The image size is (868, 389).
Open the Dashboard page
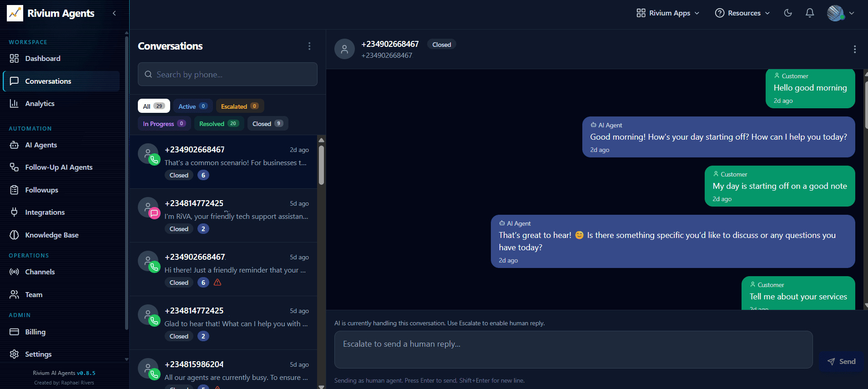61,58
